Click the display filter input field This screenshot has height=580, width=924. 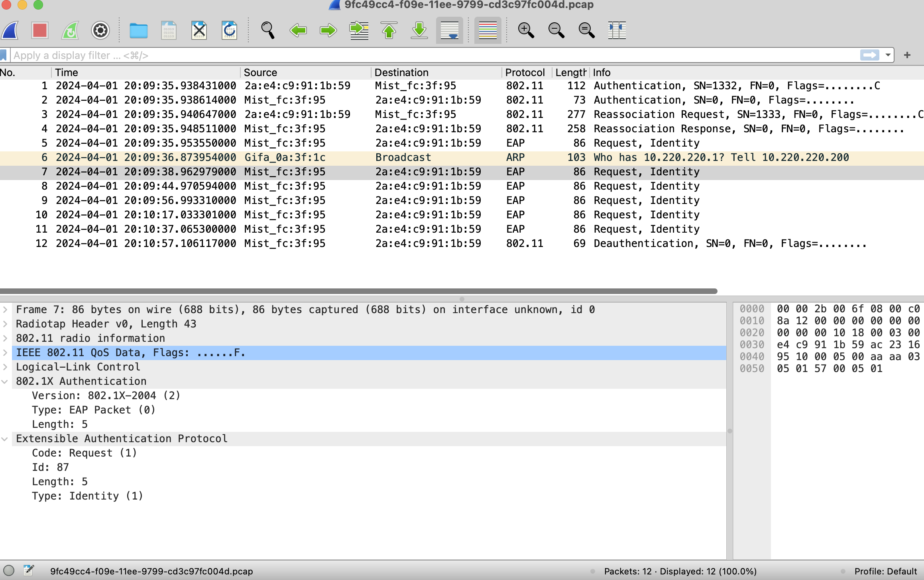point(399,55)
